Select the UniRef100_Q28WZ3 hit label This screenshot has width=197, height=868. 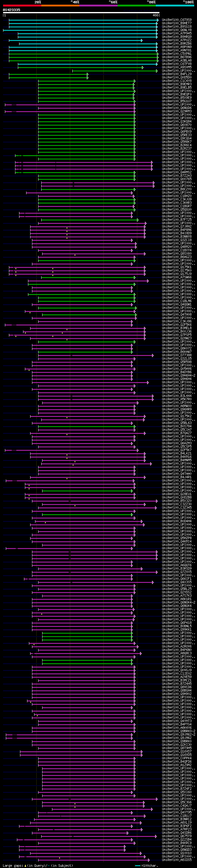pyautogui.click(x=177, y=339)
